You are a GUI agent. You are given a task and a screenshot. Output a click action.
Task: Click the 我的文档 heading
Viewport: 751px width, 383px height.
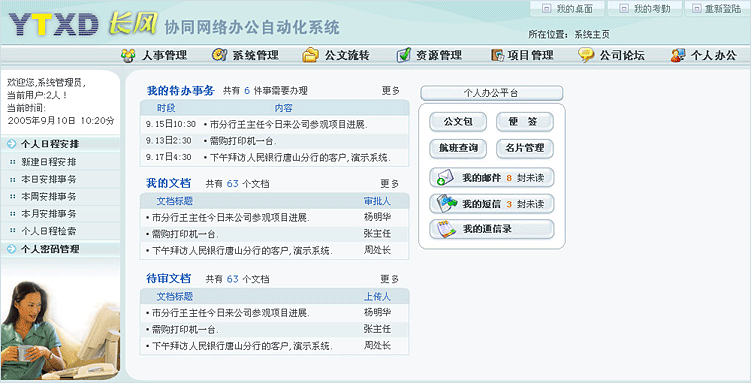[x=168, y=183]
